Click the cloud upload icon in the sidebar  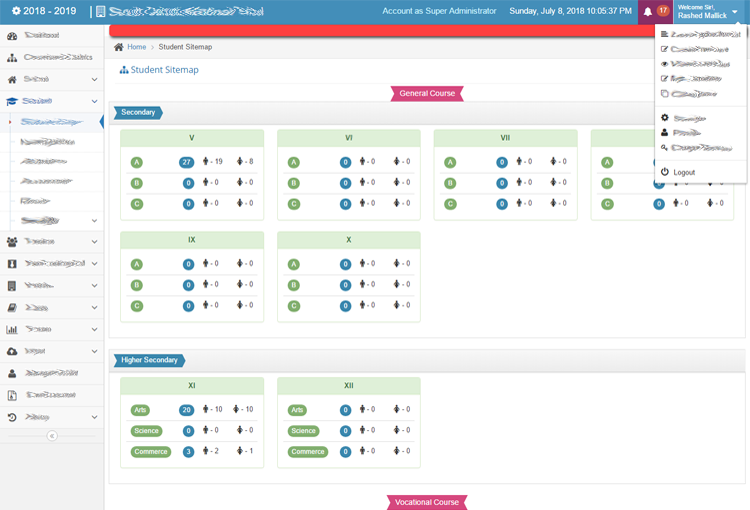(x=12, y=351)
